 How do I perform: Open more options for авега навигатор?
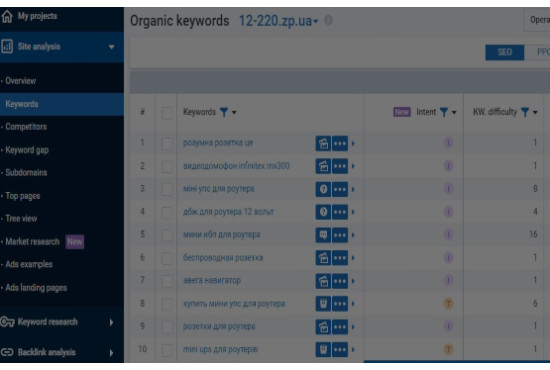coord(340,281)
